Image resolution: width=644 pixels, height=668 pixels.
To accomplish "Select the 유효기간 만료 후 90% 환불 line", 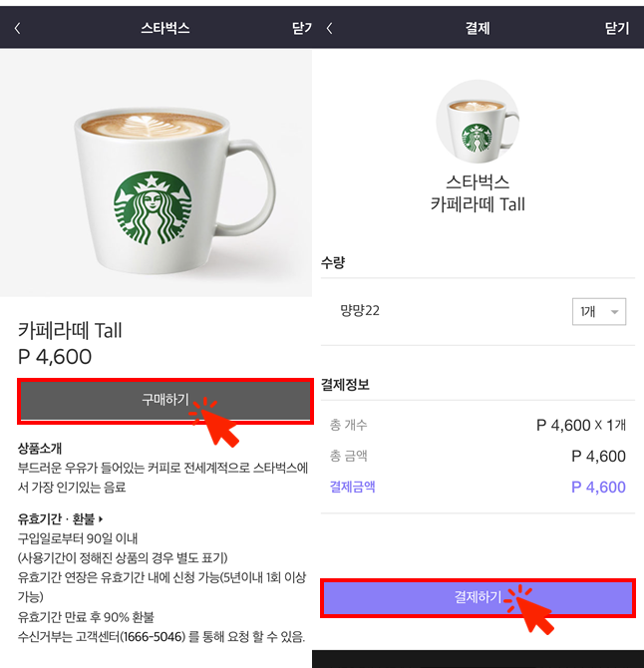I will pyautogui.click(x=86, y=617).
